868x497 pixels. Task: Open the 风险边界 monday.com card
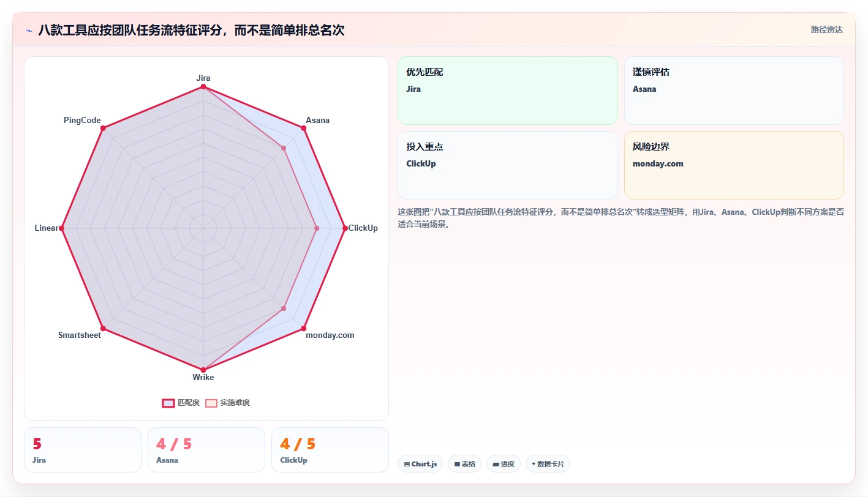[734, 165]
